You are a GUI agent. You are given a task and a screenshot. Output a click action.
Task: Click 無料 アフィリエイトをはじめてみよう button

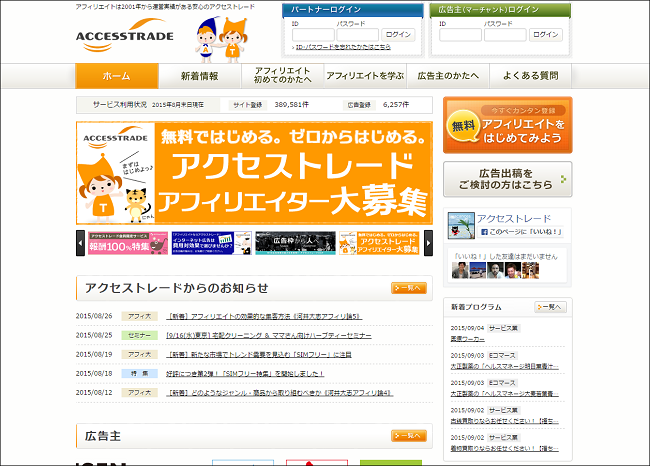[x=508, y=125]
